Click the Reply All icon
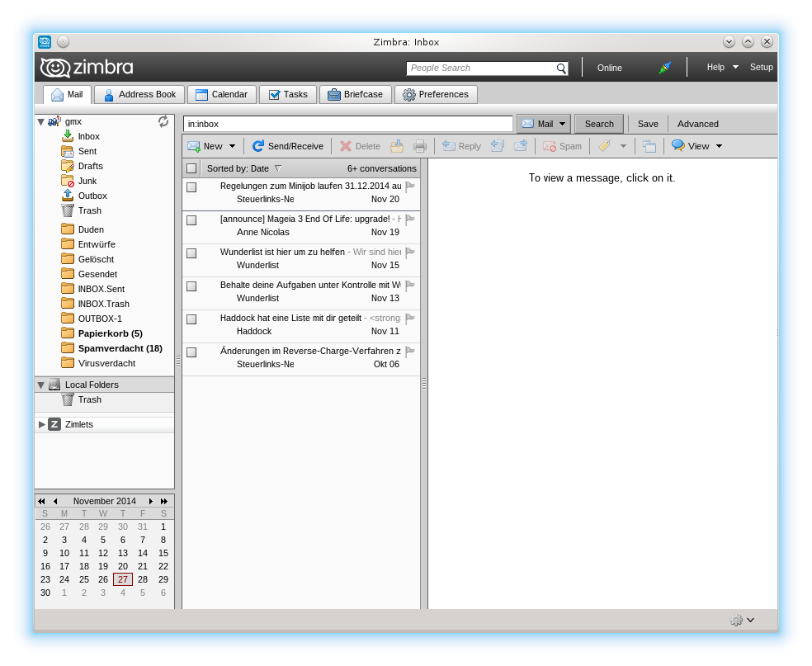The width and height of the screenshot is (812, 666). (x=497, y=146)
